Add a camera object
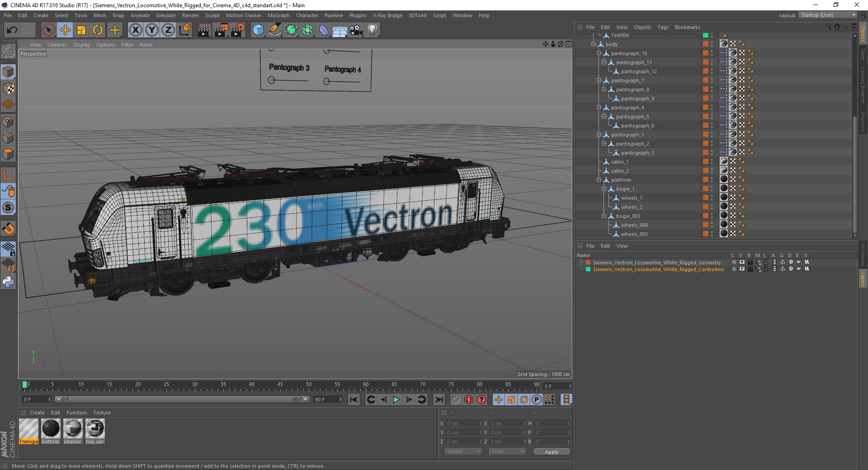Image resolution: width=868 pixels, height=470 pixels. (x=356, y=30)
